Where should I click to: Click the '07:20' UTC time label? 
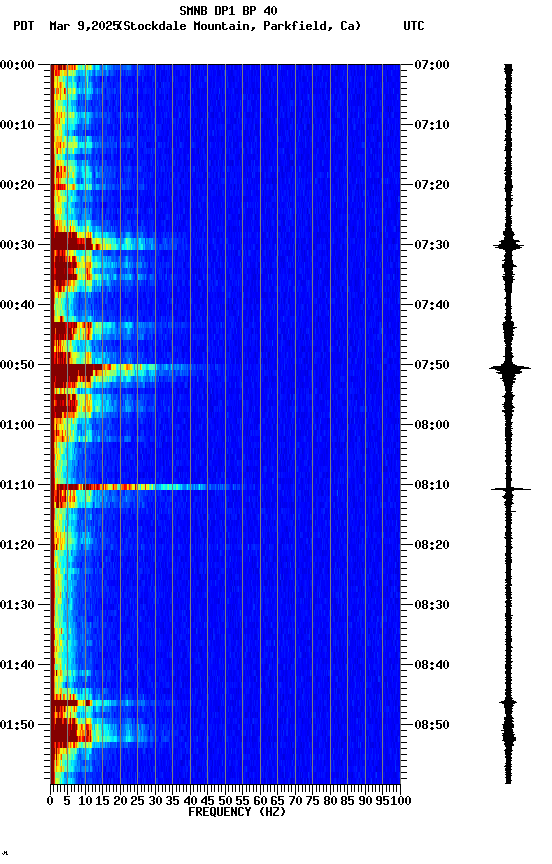pos(431,185)
